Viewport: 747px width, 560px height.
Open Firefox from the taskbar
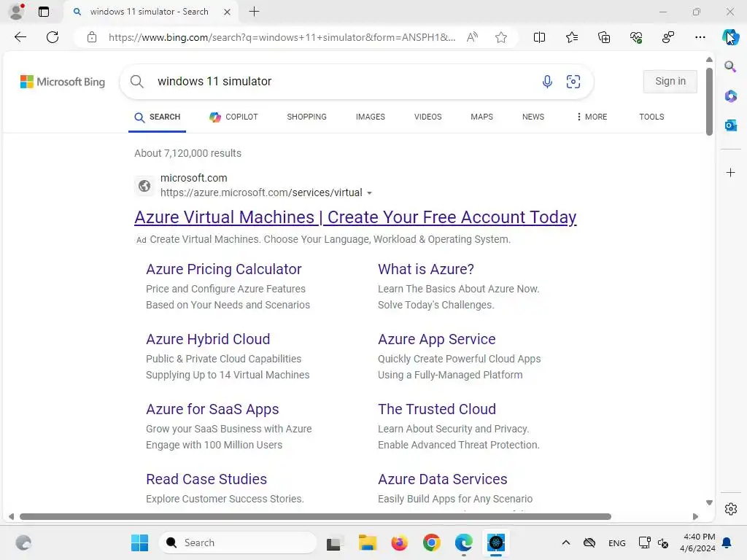coord(399,543)
